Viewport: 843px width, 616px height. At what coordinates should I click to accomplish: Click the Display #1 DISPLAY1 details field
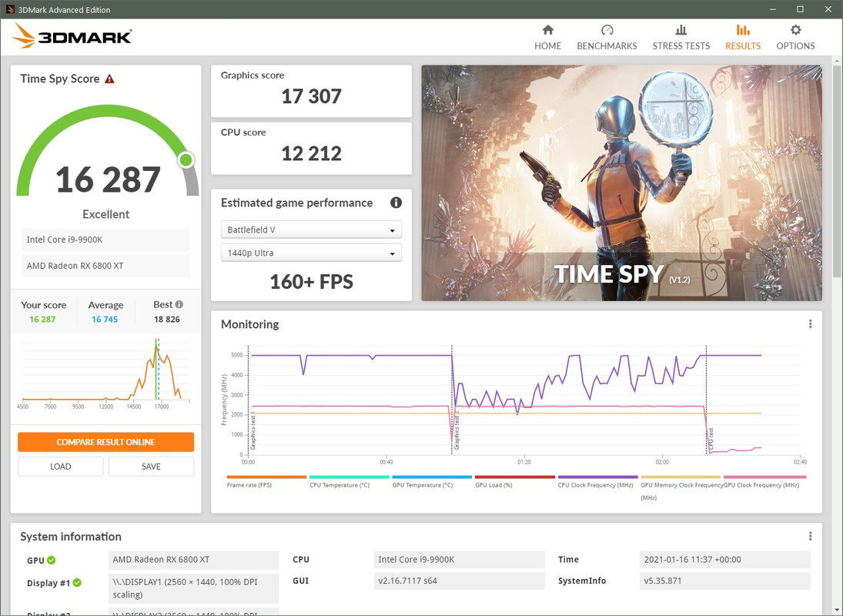[x=193, y=588]
